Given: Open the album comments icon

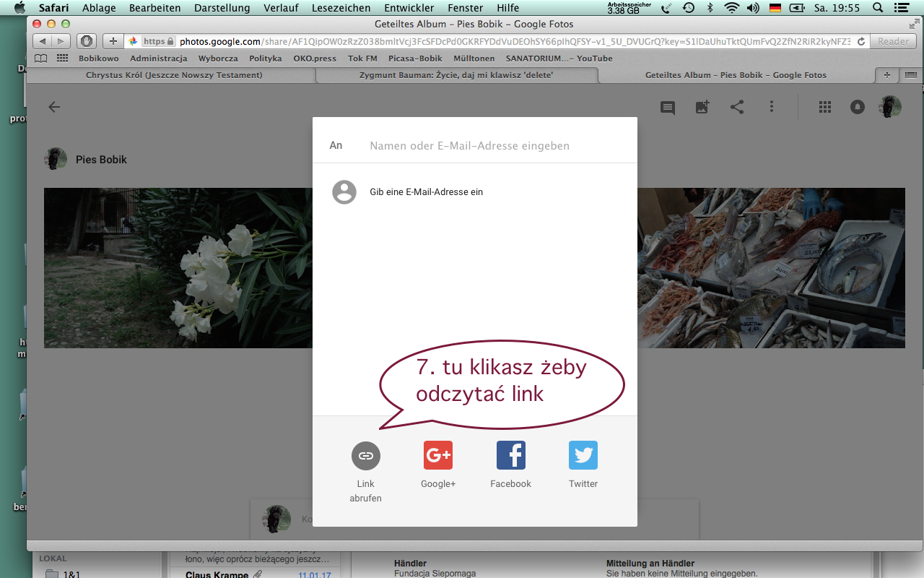Looking at the screenshot, I should click(668, 107).
